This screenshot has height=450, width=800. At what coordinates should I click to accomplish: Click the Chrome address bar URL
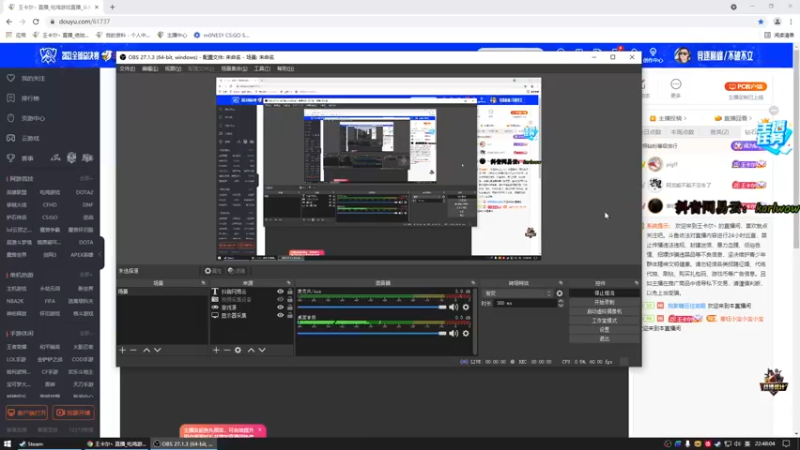pyautogui.click(x=84, y=21)
